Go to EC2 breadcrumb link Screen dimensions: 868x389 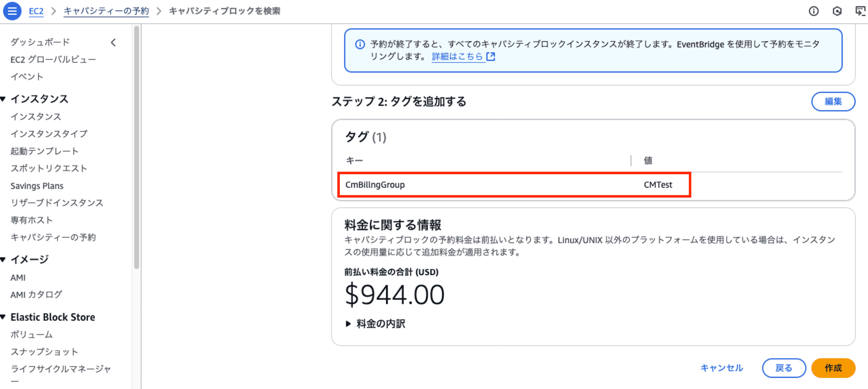click(x=36, y=11)
